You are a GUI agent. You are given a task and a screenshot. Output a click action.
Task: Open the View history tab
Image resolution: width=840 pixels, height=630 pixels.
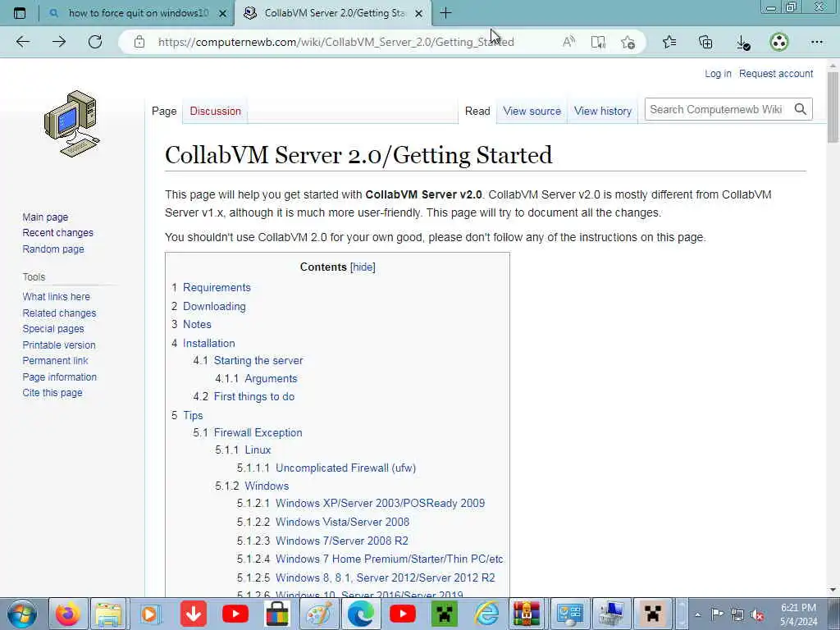603,111
